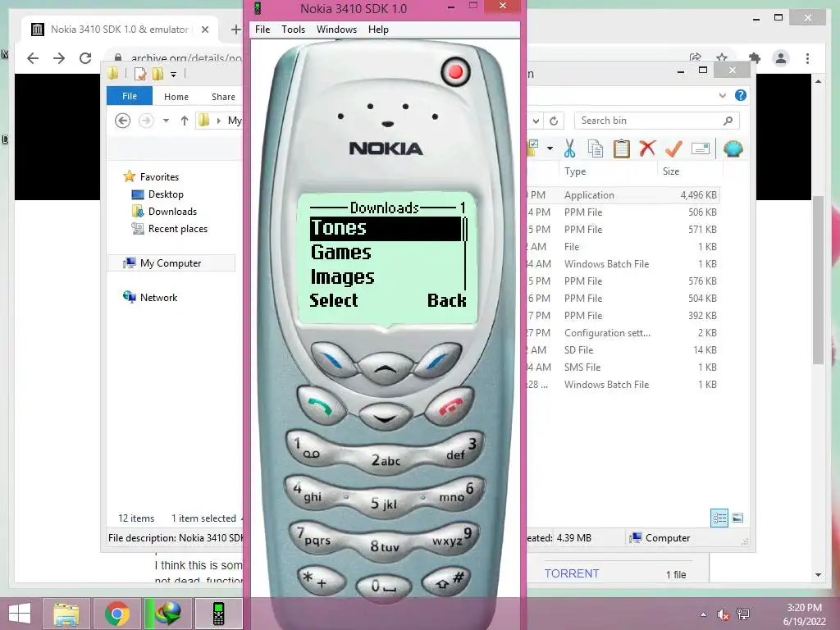
Task: Click the phone's down navigation key
Action: pos(385,418)
